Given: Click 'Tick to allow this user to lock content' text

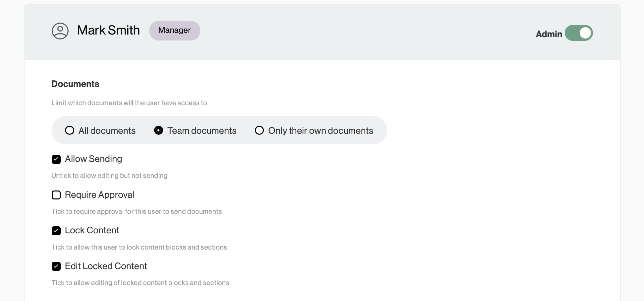Looking at the screenshot, I should (x=139, y=247).
